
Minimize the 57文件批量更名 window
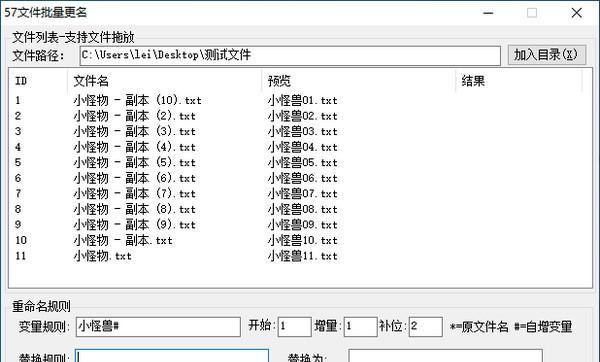tap(488, 13)
